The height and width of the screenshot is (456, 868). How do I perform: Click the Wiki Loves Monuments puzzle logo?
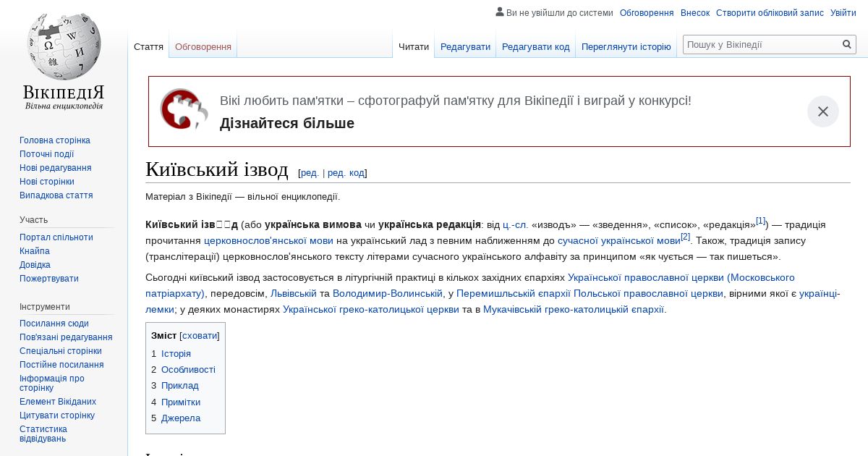(x=184, y=110)
